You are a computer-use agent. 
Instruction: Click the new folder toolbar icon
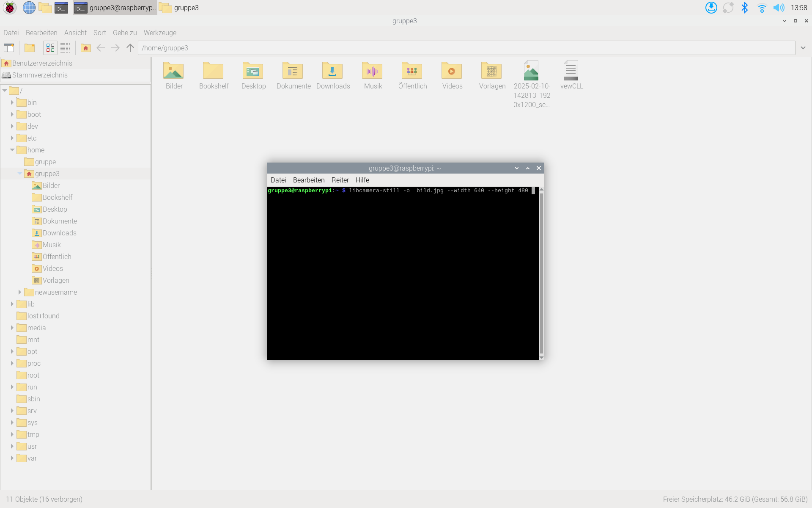click(x=30, y=48)
